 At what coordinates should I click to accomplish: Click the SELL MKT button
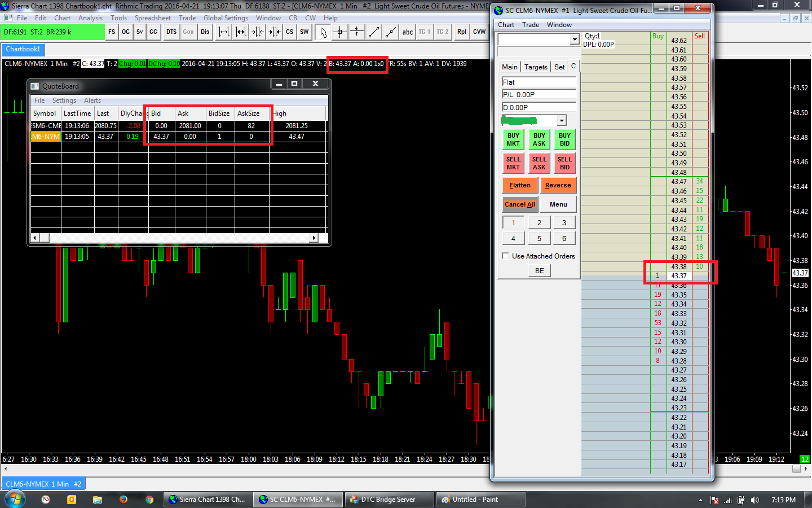(513, 163)
